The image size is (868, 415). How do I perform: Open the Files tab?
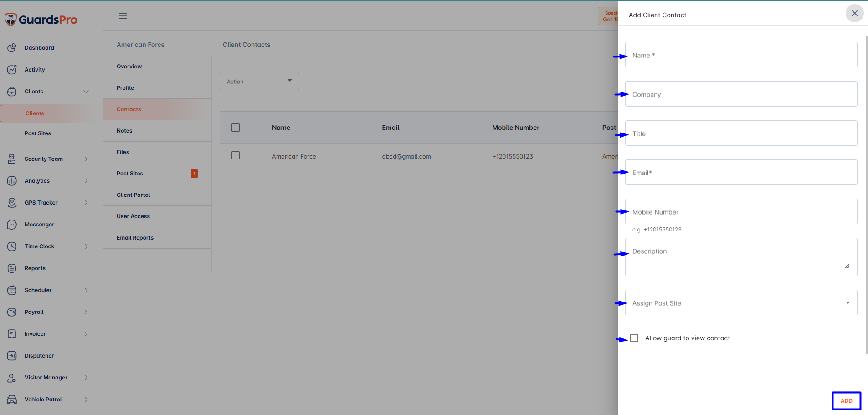[157, 152]
